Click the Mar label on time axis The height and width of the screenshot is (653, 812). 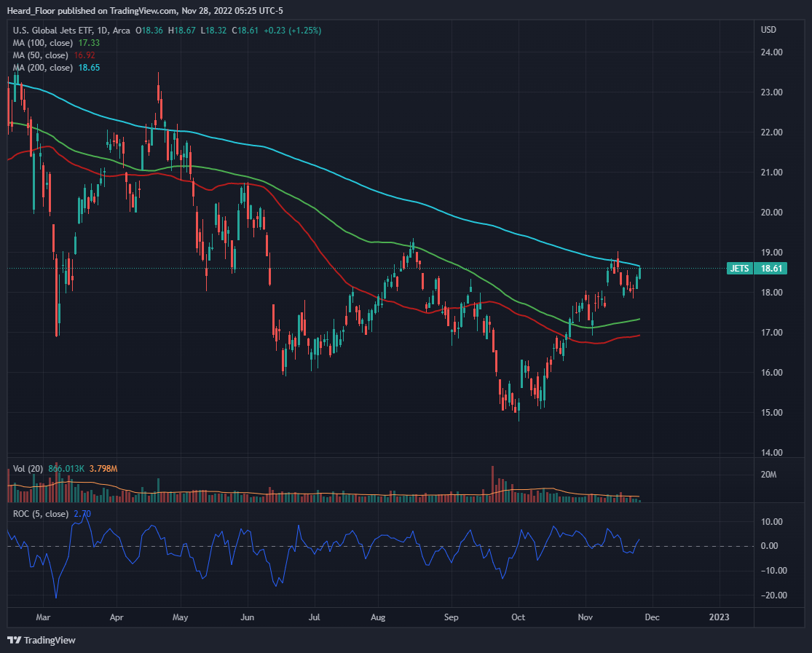pos(43,617)
